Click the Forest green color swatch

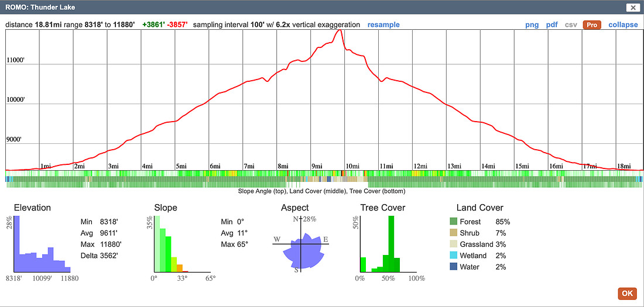pyautogui.click(x=453, y=222)
